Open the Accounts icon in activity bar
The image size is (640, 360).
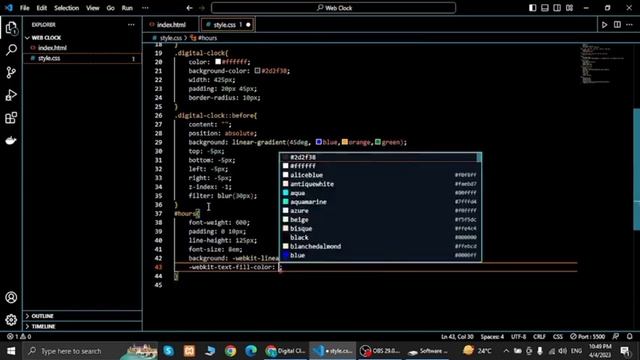coord(11,297)
